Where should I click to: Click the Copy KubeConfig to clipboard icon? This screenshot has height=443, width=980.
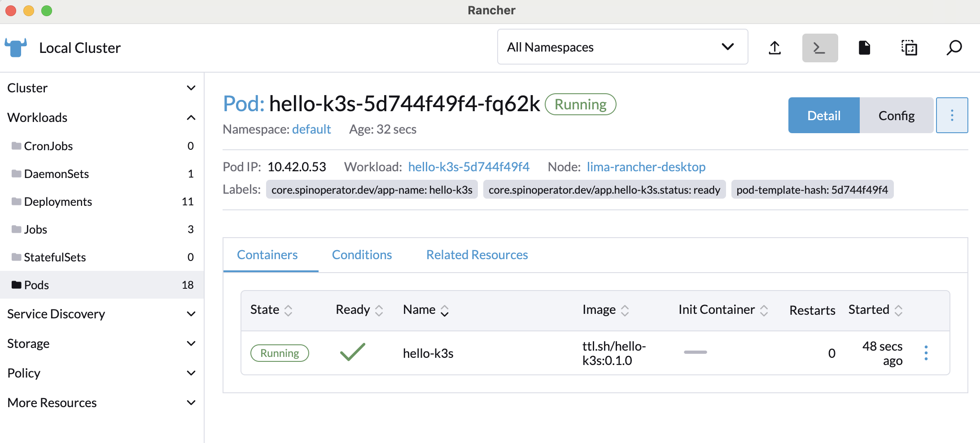click(909, 48)
